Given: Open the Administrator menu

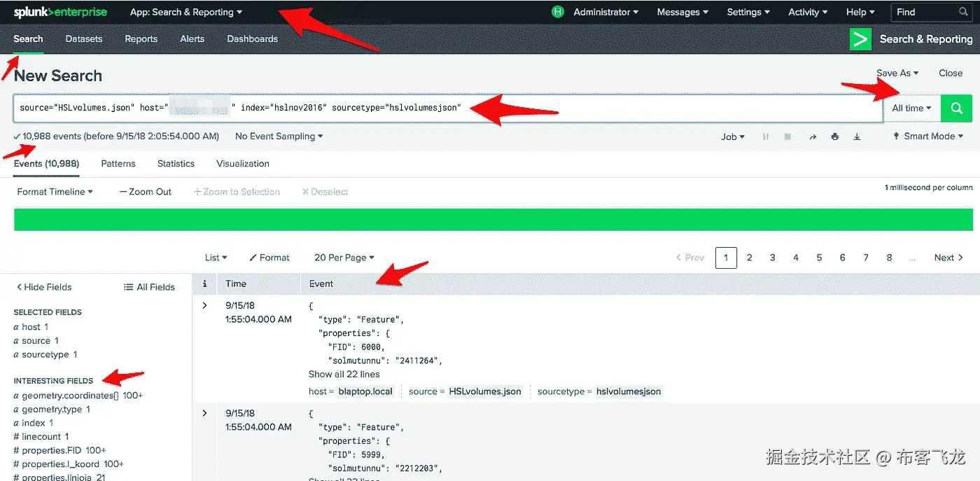Looking at the screenshot, I should pos(605,12).
